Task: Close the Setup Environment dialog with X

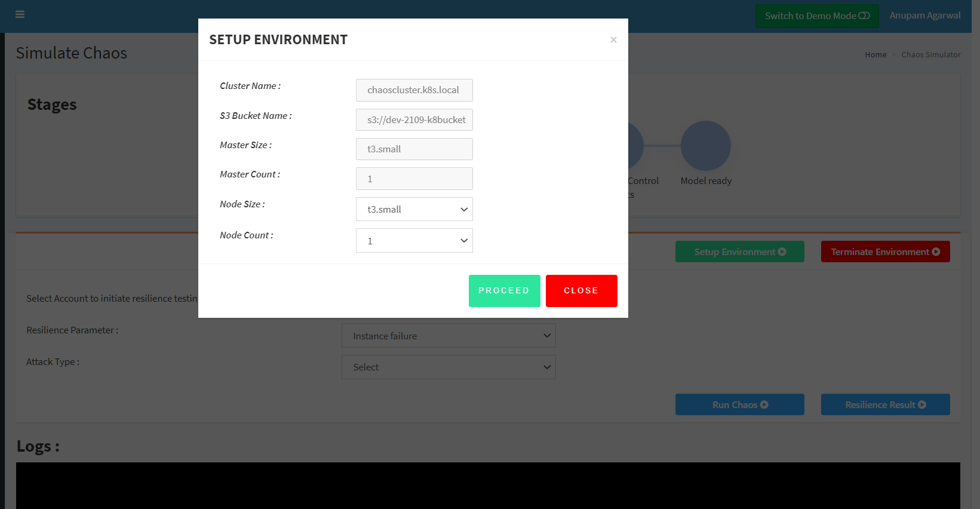Action: coord(613,40)
